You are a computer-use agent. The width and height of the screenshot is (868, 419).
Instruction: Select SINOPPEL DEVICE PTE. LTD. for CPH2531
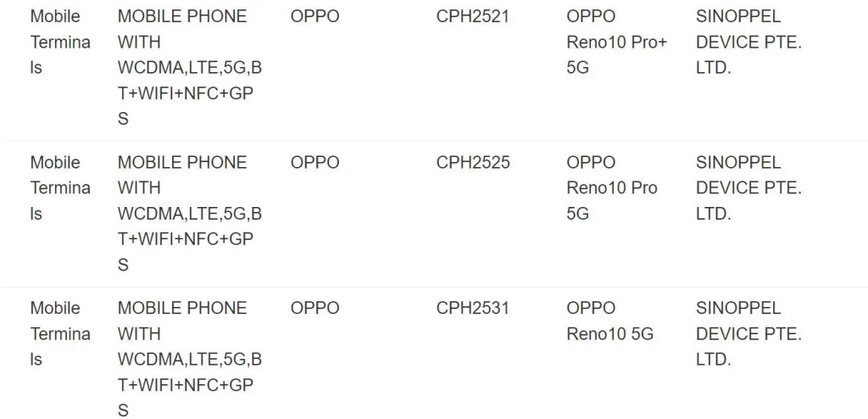pyautogui.click(x=748, y=333)
